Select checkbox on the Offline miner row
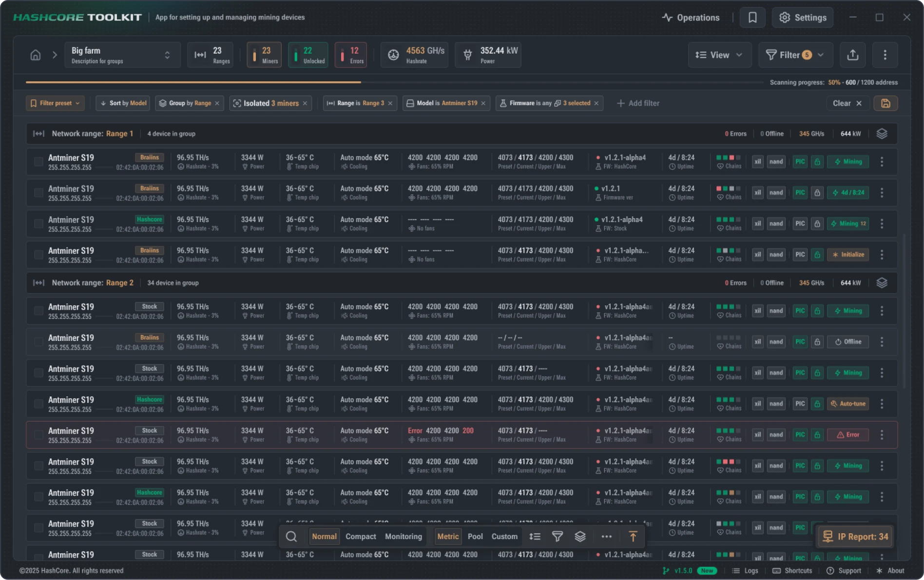Viewport: 924px width, 580px height. click(x=38, y=341)
